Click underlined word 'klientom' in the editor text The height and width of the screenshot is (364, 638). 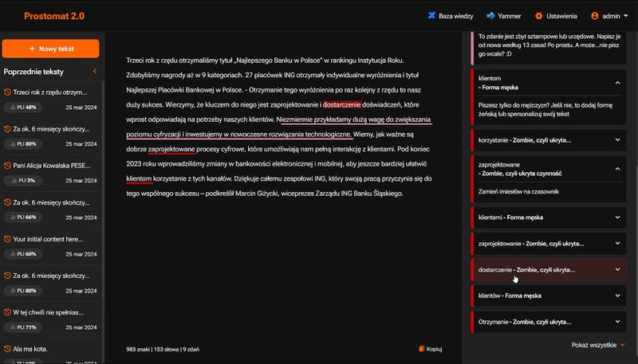[139, 178]
